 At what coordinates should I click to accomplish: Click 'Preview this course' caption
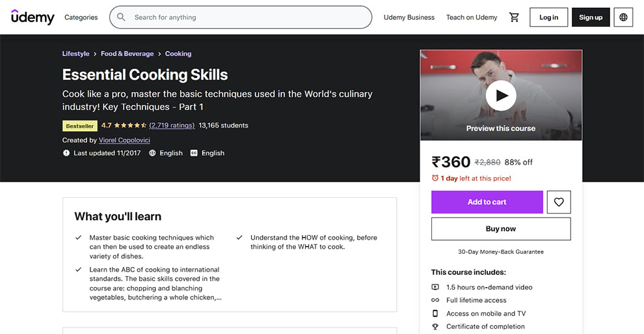coord(501,128)
